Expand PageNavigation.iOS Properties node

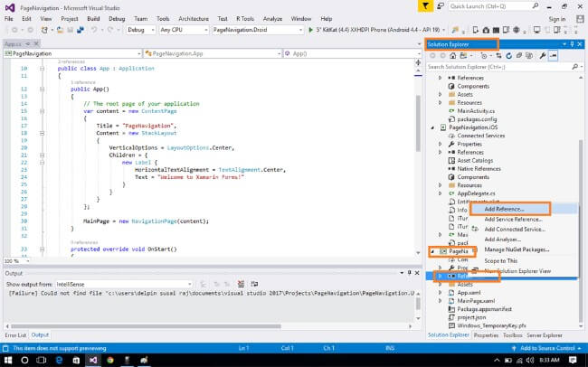(x=441, y=144)
